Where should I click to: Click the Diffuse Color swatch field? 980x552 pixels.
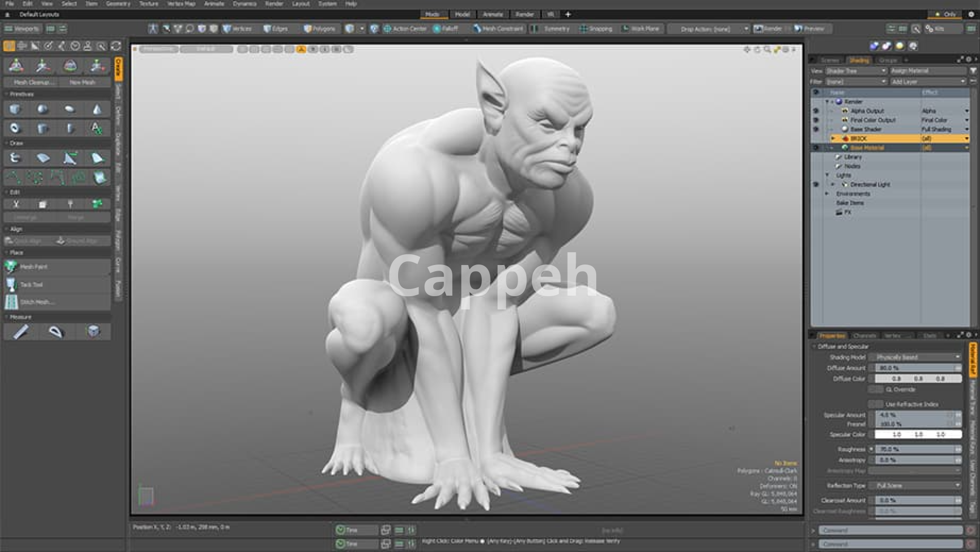click(918, 378)
